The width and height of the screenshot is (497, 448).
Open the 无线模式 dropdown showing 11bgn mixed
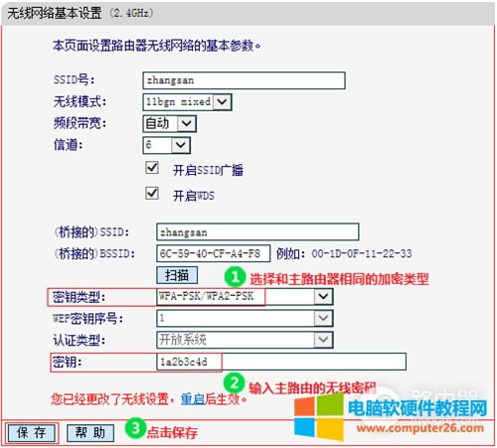[187, 101]
